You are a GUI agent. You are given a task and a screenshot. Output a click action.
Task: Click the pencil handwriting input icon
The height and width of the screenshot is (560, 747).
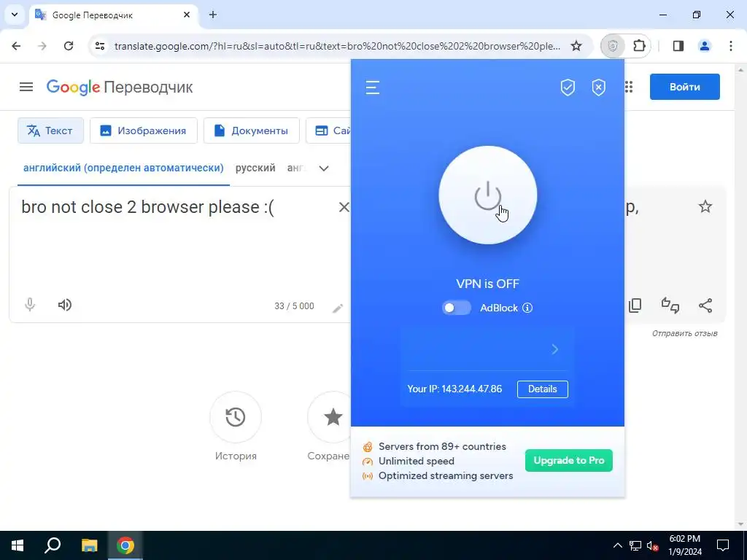[x=337, y=308]
